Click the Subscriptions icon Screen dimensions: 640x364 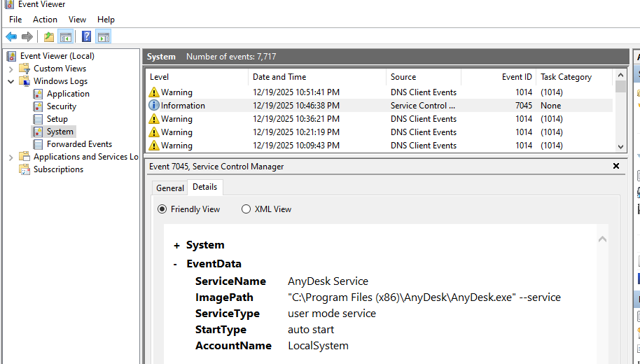pyautogui.click(x=25, y=169)
